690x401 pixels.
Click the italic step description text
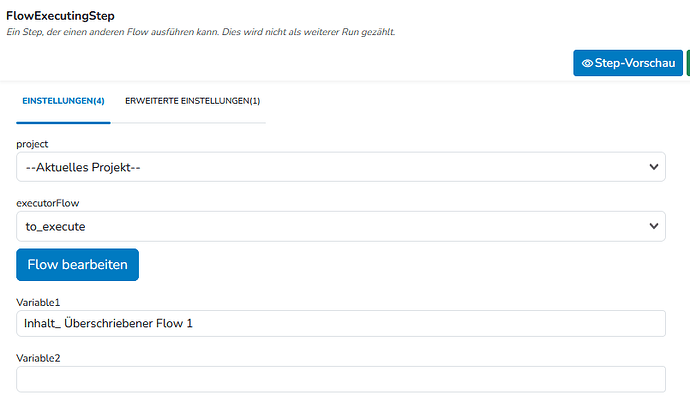tap(201, 32)
